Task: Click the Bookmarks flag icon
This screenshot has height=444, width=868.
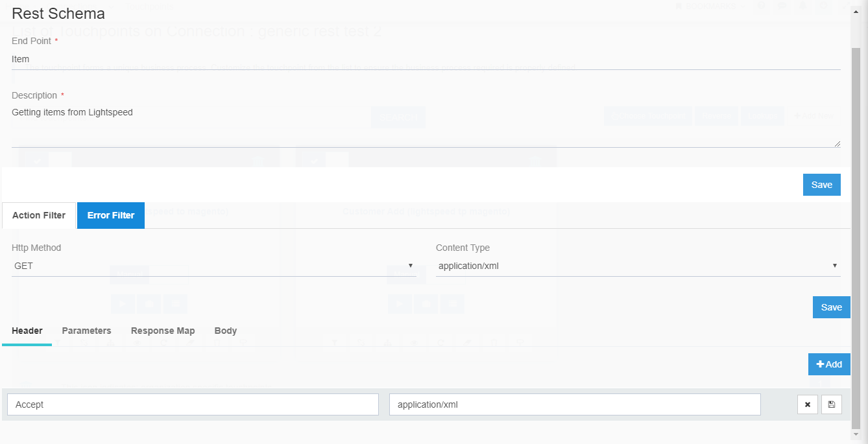Action: pos(679,6)
